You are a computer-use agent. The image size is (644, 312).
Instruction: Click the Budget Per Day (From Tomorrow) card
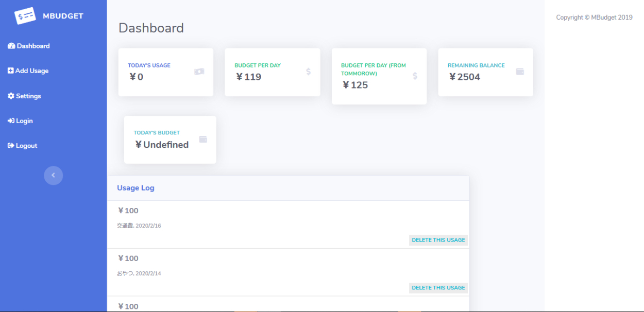379,76
